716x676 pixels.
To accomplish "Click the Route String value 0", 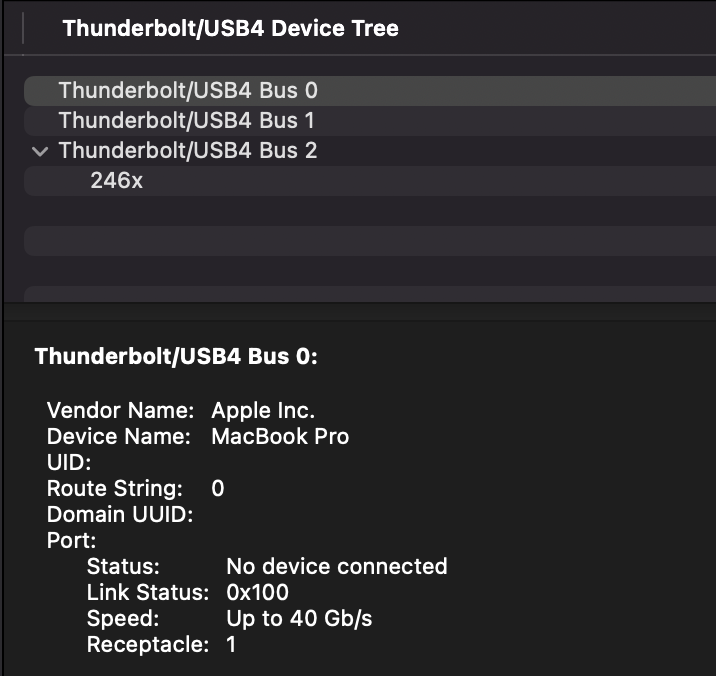I will pos(218,488).
